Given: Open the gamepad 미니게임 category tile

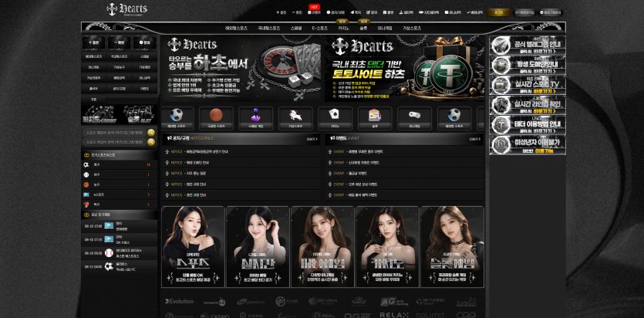Looking at the screenshot, I should pyautogui.click(x=414, y=118).
